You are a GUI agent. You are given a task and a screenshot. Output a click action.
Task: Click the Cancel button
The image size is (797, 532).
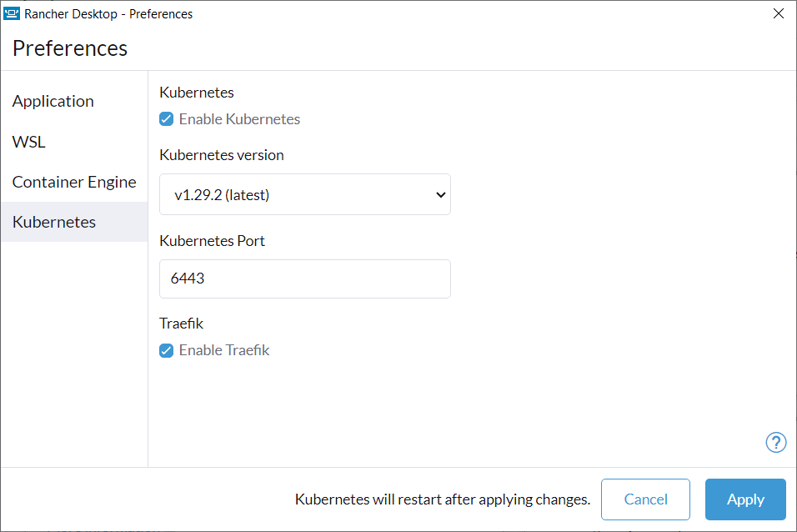click(x=645, y=499)
